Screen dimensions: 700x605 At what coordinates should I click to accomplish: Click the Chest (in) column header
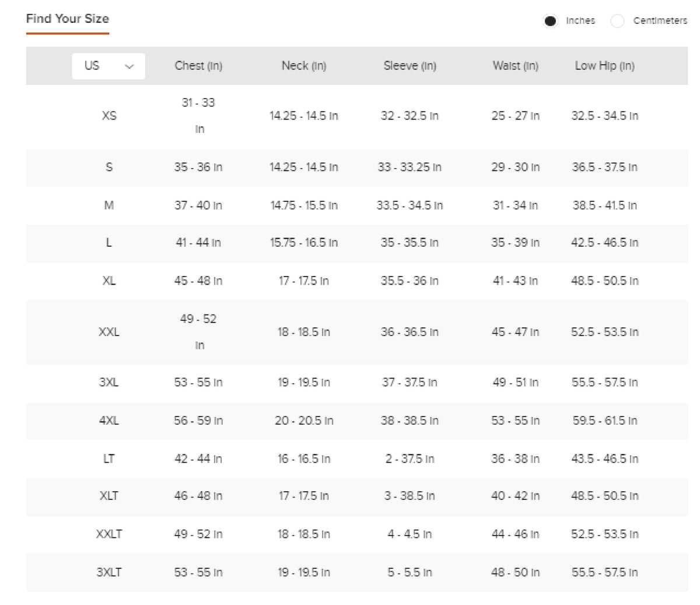(198, 66)
